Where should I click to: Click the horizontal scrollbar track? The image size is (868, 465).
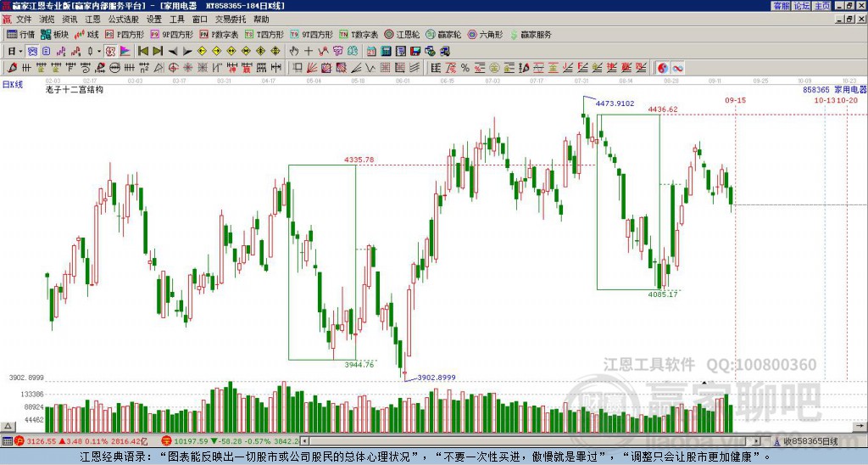[x=531, y=441]
